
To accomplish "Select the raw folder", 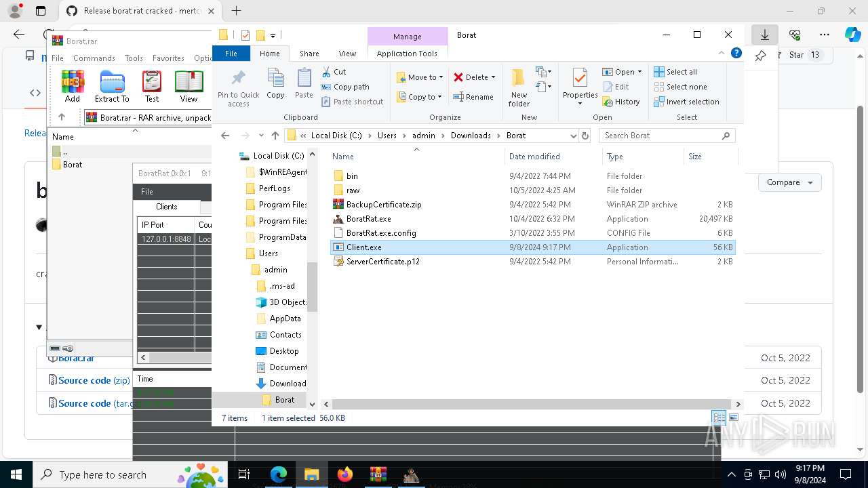I will pyautogui.click(x=353, y=190).
